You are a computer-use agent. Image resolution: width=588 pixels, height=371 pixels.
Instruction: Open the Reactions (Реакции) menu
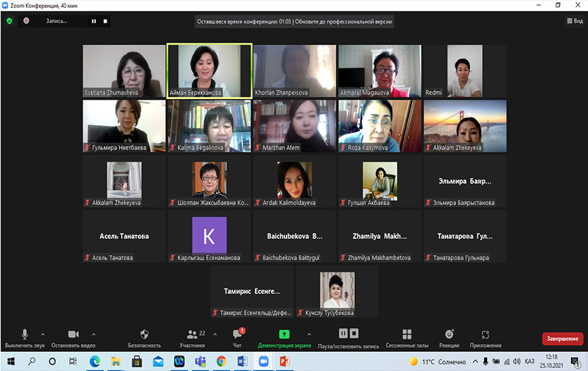click(x=449, y=337)
